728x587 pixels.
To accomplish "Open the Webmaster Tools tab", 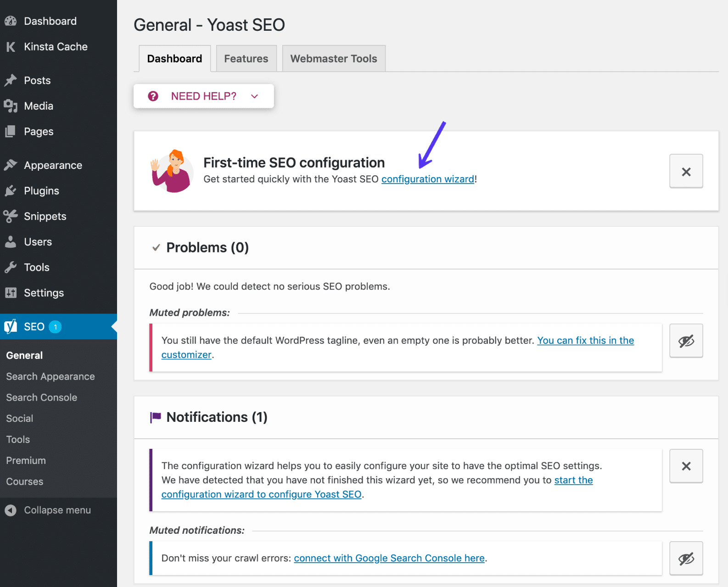I will tap(334, 59).
